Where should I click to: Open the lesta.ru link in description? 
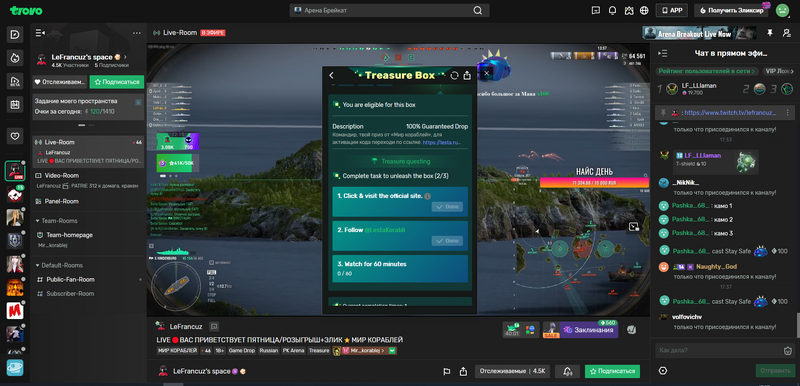point(441,143)
